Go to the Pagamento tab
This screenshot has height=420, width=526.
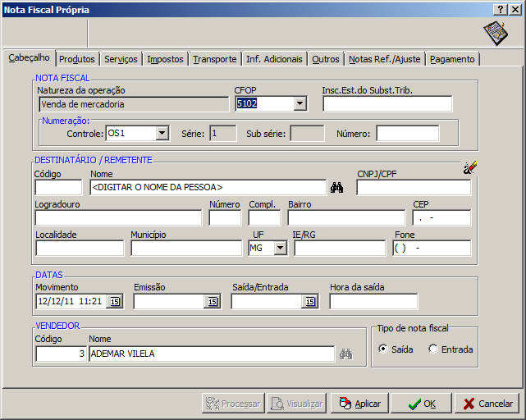(452, 59)
